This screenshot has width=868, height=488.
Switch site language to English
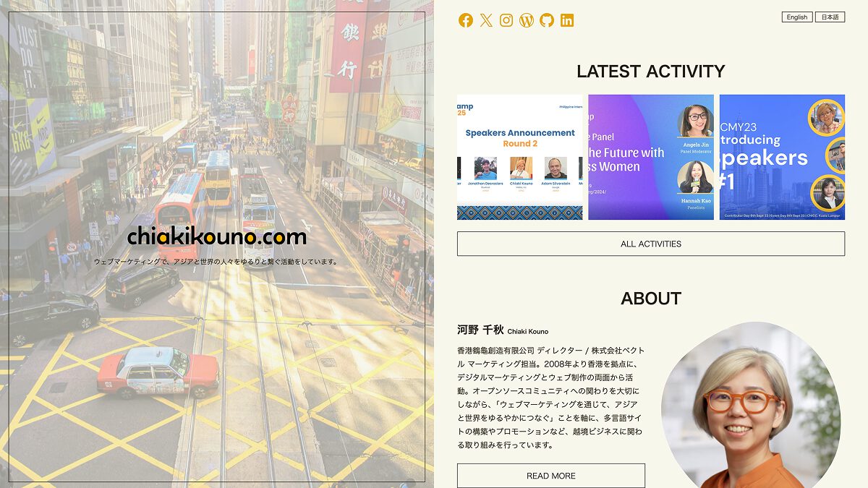click(x=796, y=17)
